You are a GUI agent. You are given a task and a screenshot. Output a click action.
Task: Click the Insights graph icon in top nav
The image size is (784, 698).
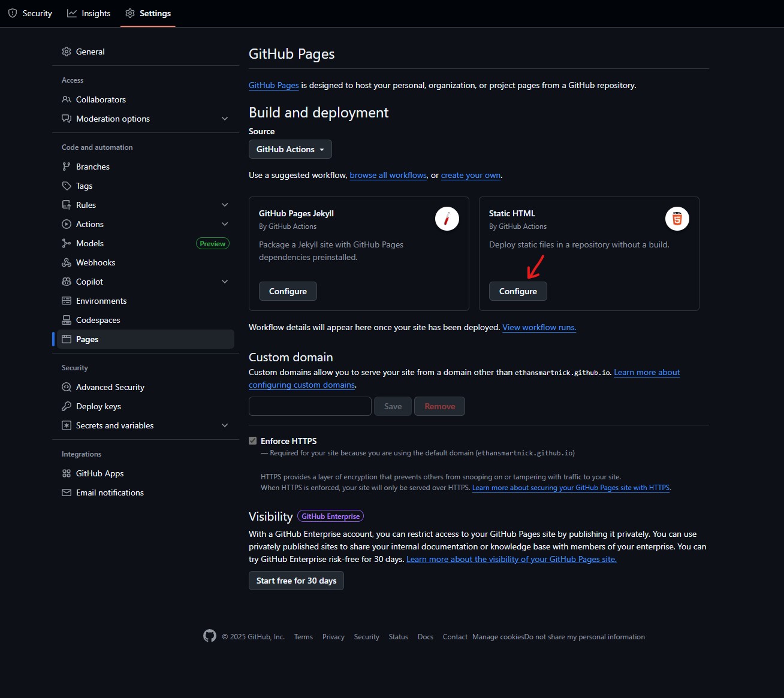[72, 13]
